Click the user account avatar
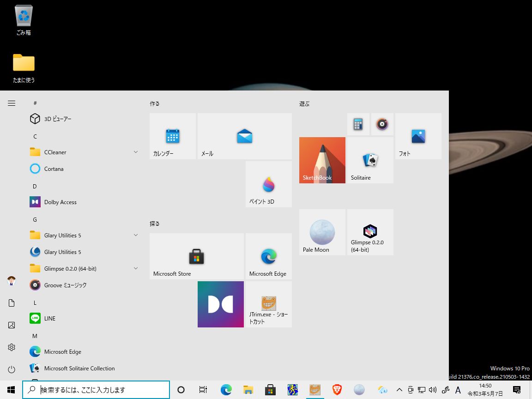This screenshot has width=532, height=399. 12,281
